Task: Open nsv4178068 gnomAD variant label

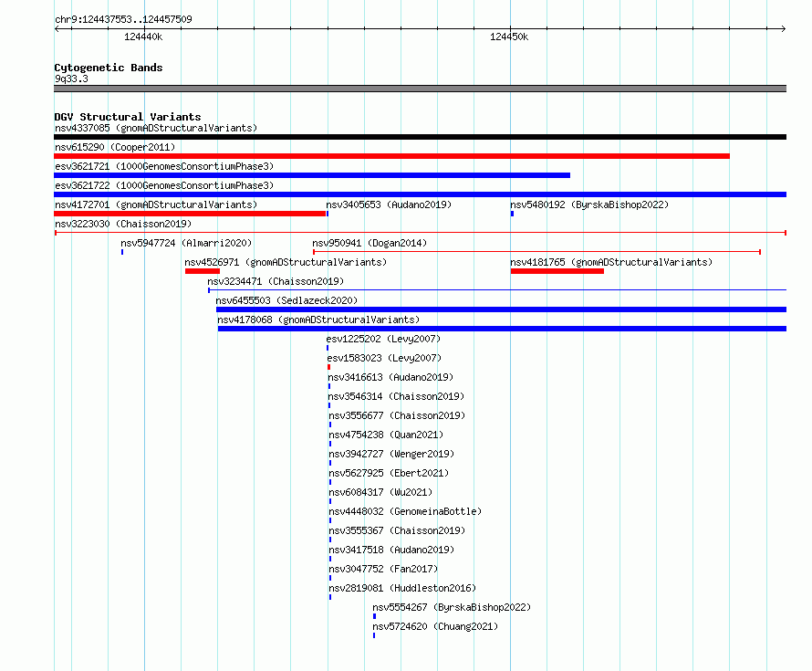Action: coord(318,320)
